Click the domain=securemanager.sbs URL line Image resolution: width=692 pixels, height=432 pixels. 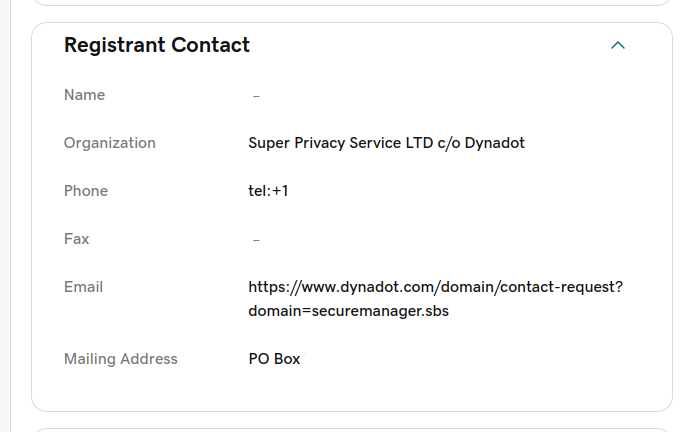point(348,311)
